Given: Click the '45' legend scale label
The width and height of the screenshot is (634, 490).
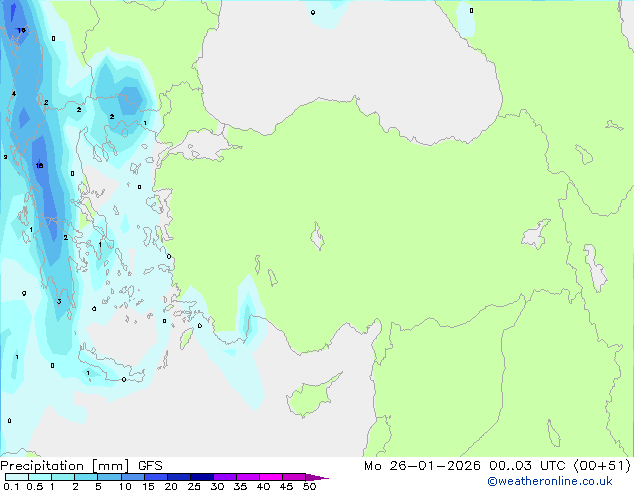Looking at the screenshot, I should tap(286, 486).
